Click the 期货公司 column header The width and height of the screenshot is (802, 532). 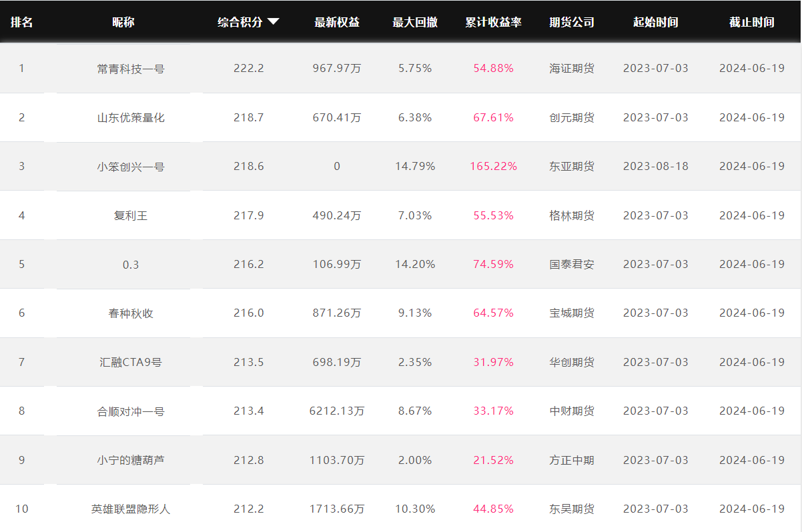click(x=572, y=22)
